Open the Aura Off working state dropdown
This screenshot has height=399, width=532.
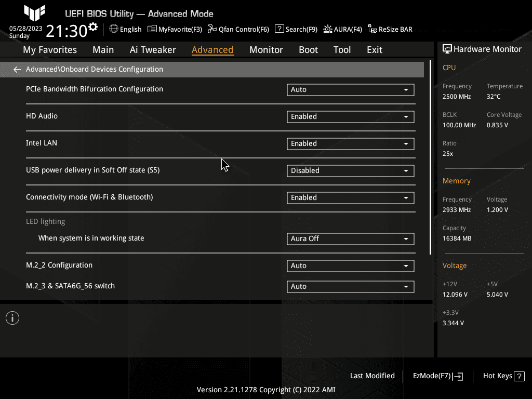coord(350,239)
